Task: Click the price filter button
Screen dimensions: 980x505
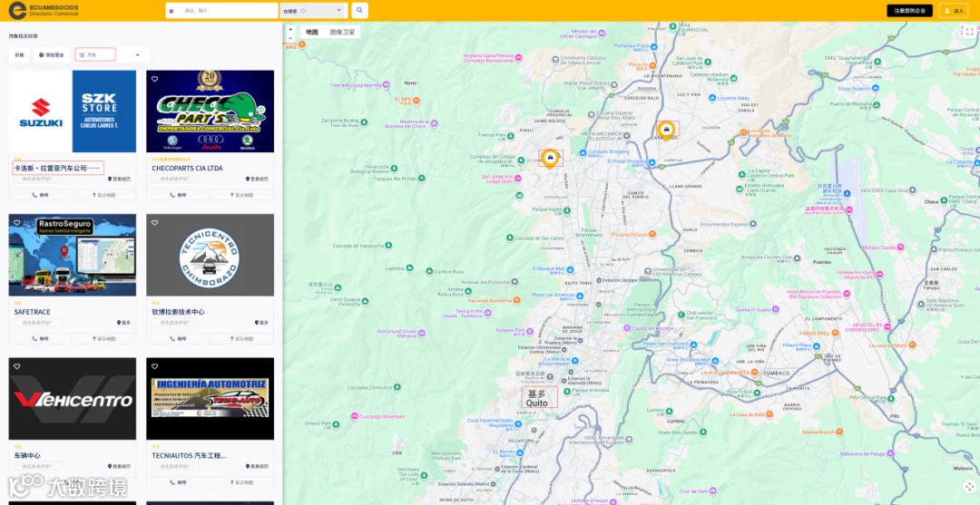Action: (19, 55)
